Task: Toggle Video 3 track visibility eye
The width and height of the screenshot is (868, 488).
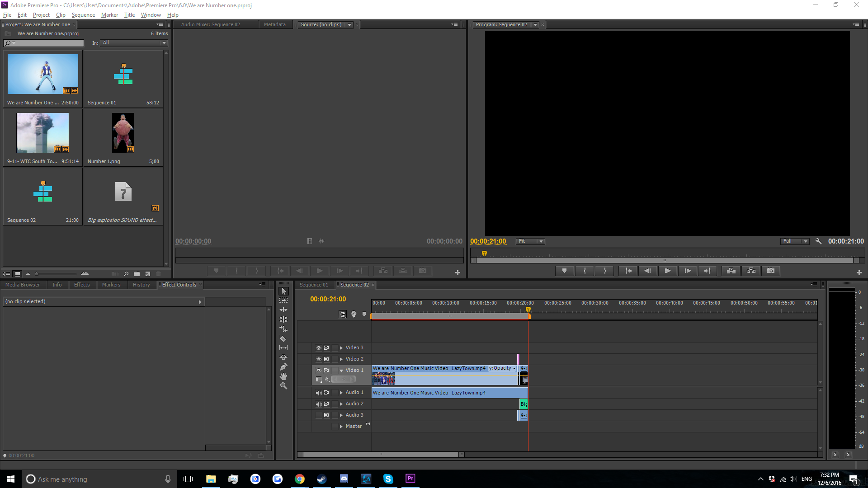Action: [x=319, y=348]
